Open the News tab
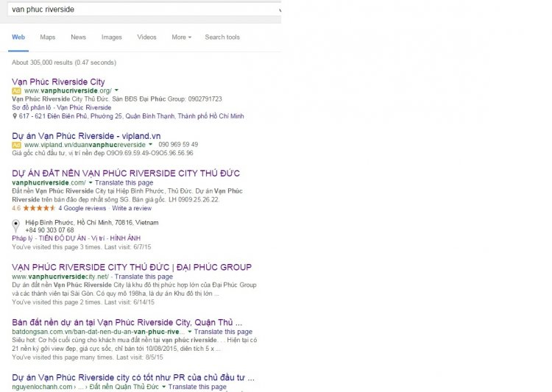This screenshot has width=552, height=392. pyautogui.click(x=78, y=37)
